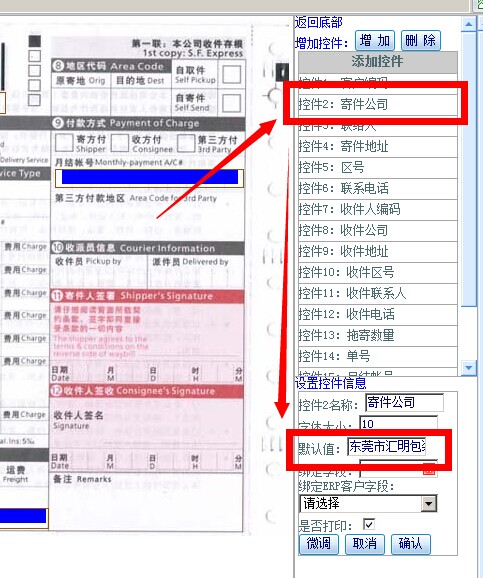
Task: Click the red icon beside 绑定字段 field
Action: [x=428, y=470]
